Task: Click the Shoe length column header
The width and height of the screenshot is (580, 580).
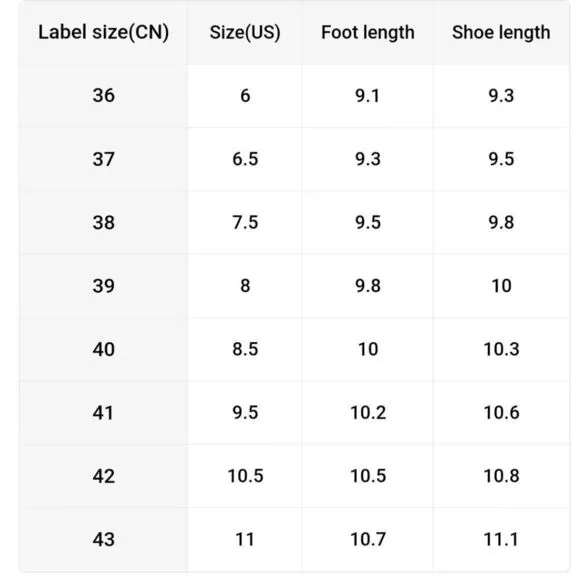Action: click(x=501, y=33)
